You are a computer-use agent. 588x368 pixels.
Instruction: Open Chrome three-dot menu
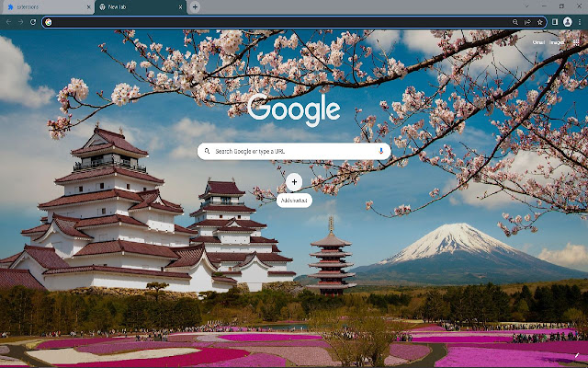click(x=580, y=22)
